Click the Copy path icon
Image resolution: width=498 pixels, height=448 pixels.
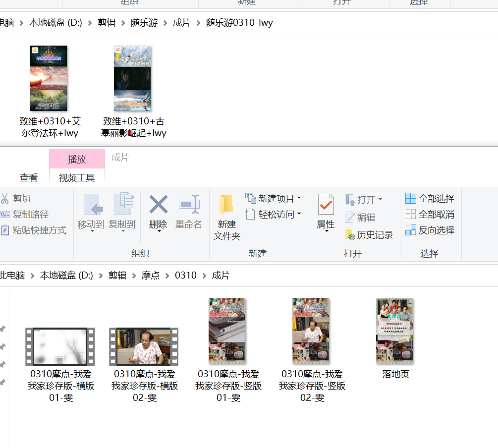click(x=5, y=215)
